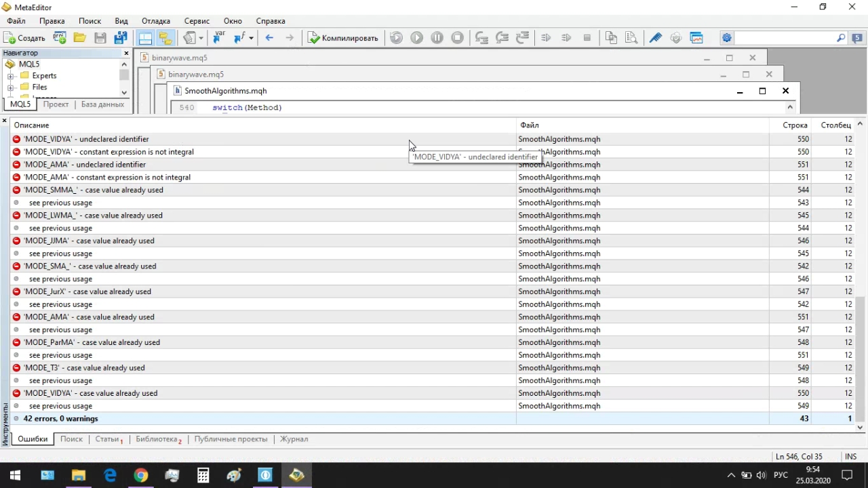Click the var variable list icon
The width and height of the screenshot is (868, 488).
pos(219,38)
